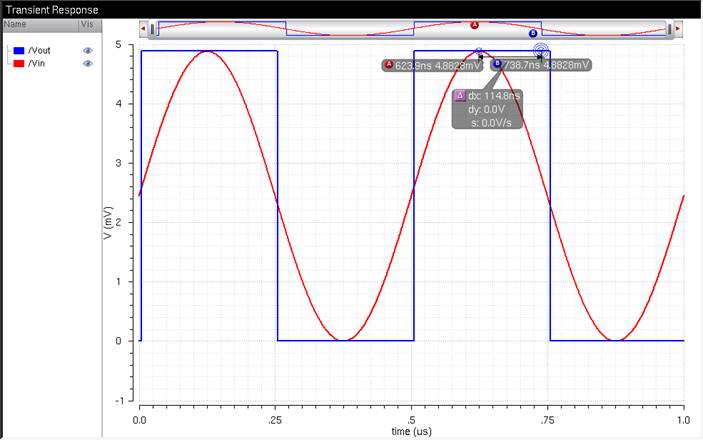
Task: Click the 1.0 tick label on time axis
Action: click(x=684, y=420)
